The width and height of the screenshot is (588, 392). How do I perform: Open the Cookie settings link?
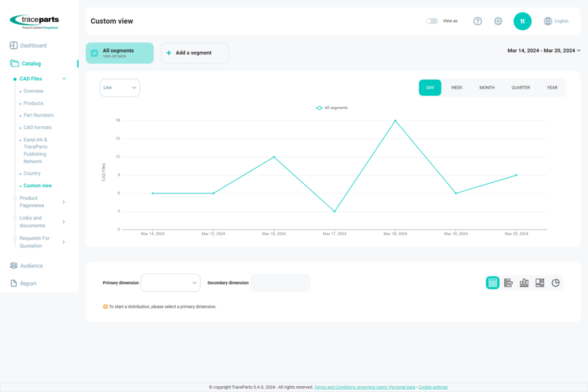(433, 387)
